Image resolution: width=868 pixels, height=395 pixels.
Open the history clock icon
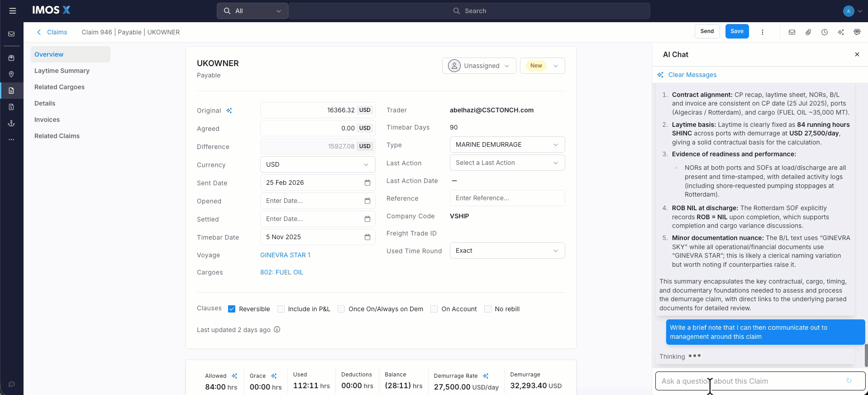click(x=824, y=32)
